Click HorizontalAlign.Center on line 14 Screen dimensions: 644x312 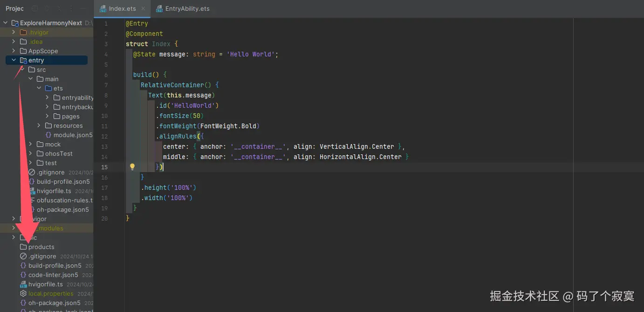361,157
